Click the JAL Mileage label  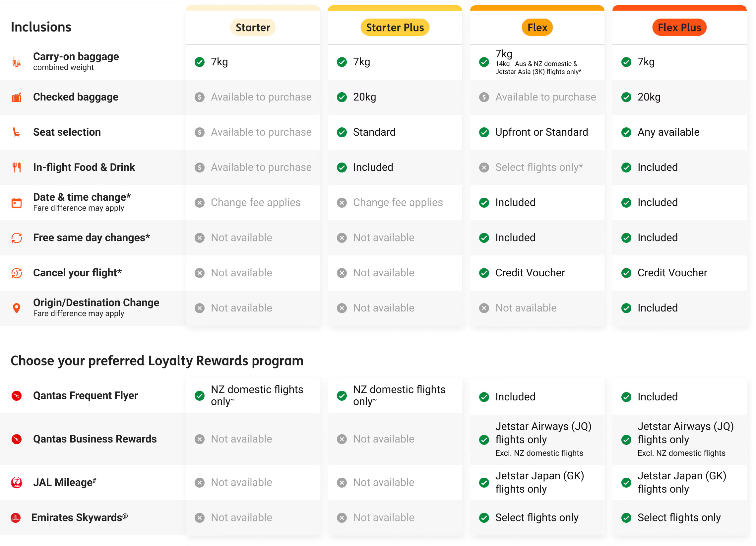pyautogui.click(x=65, y=483)
